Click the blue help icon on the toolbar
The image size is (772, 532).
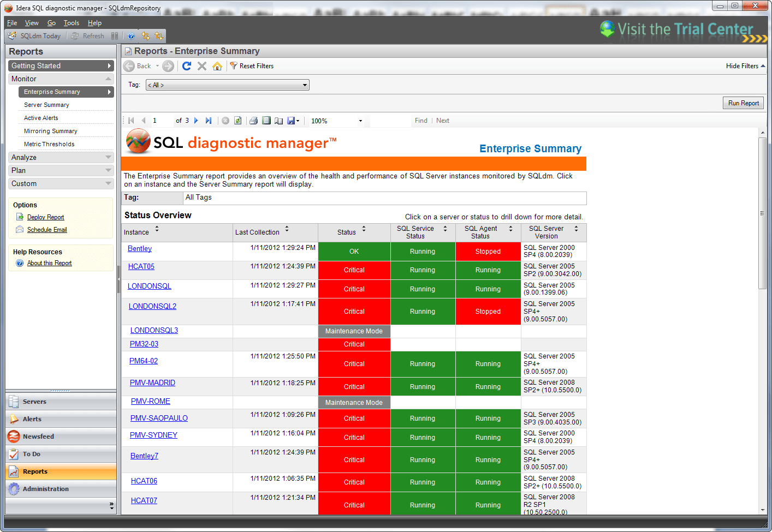(131, 35)
